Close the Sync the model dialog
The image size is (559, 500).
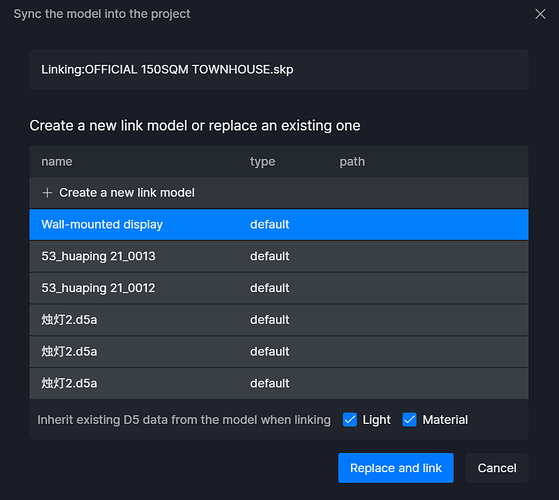(540, 14)
